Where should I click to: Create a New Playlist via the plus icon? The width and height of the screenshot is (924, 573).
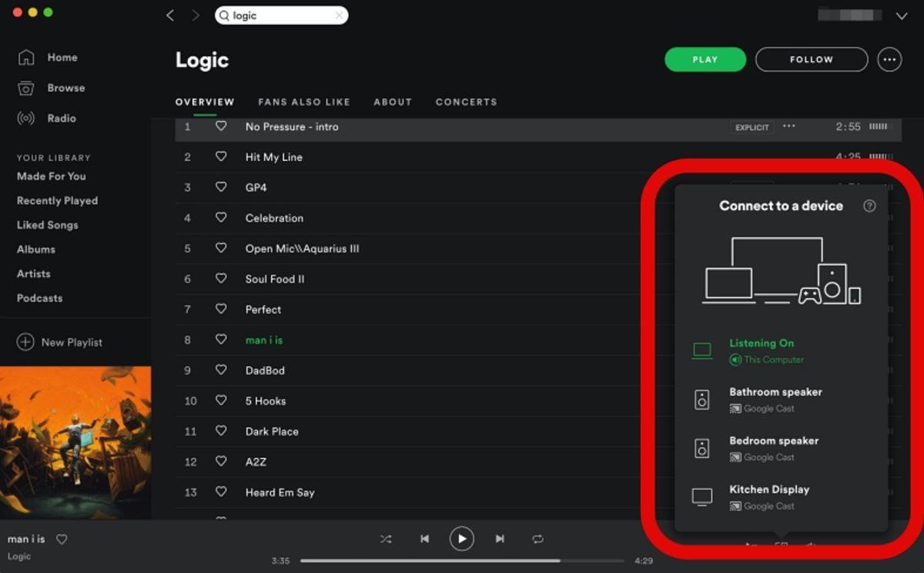[27, 342]
